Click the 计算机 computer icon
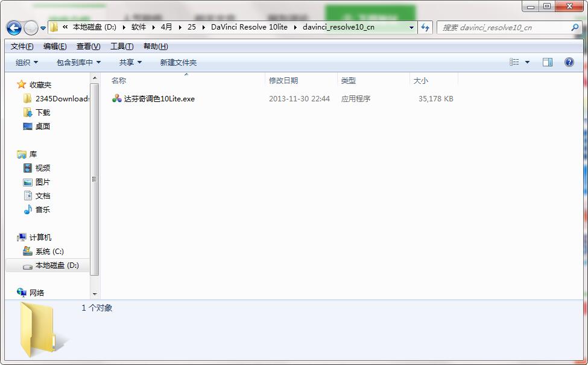 pyautogui.click(x=21, y=238)
